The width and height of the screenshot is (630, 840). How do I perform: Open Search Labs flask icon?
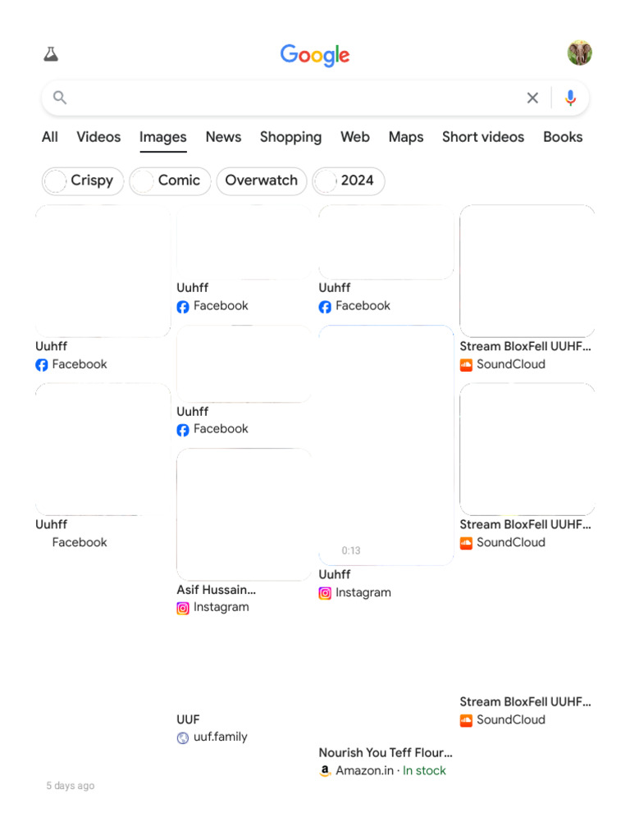point(51,55)
